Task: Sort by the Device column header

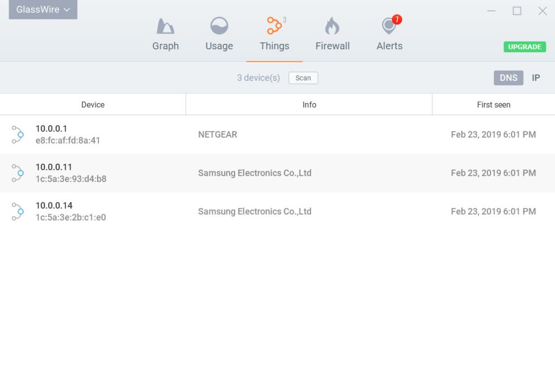Action: pyautogui.click(x=93, y=105)
